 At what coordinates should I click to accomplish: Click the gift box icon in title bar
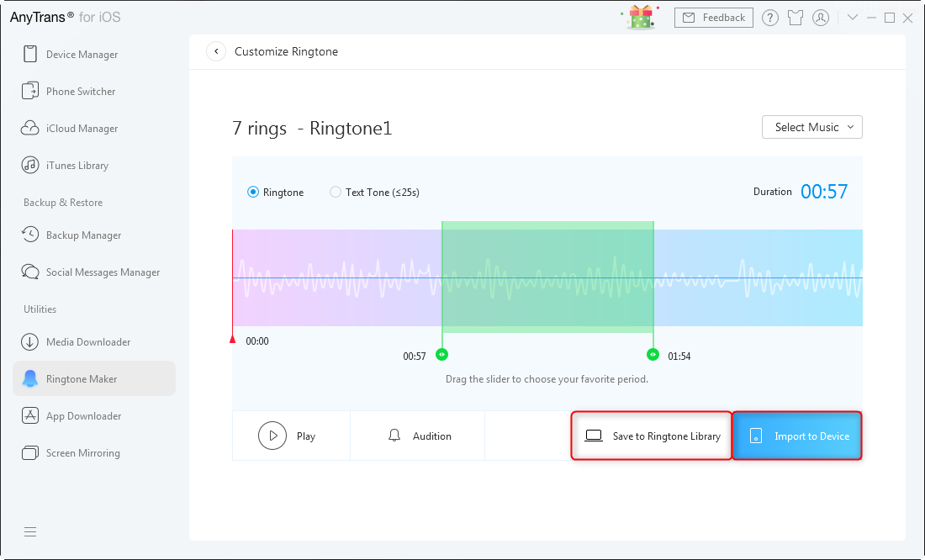coord(642,17)
